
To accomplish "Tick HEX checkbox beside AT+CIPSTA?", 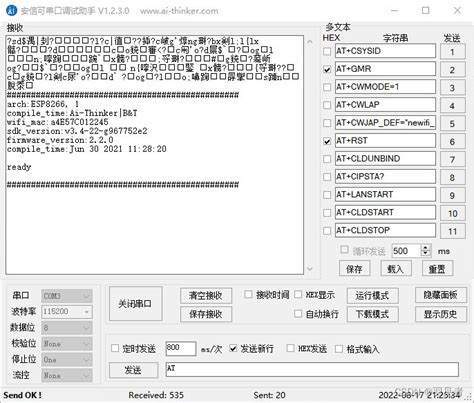I will (327, 177).
